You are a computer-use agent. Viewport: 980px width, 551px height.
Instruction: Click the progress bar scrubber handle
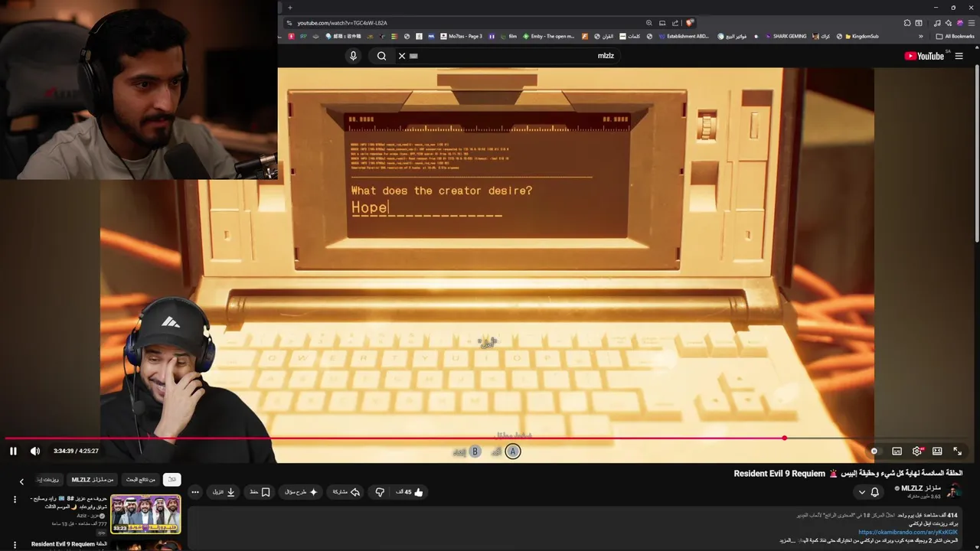click(x=785, y=439)
